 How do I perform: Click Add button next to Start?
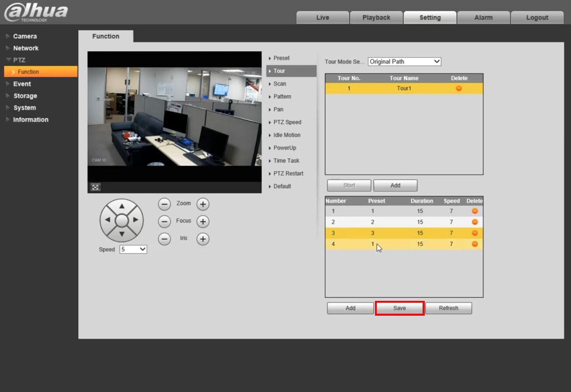(396, 185)
